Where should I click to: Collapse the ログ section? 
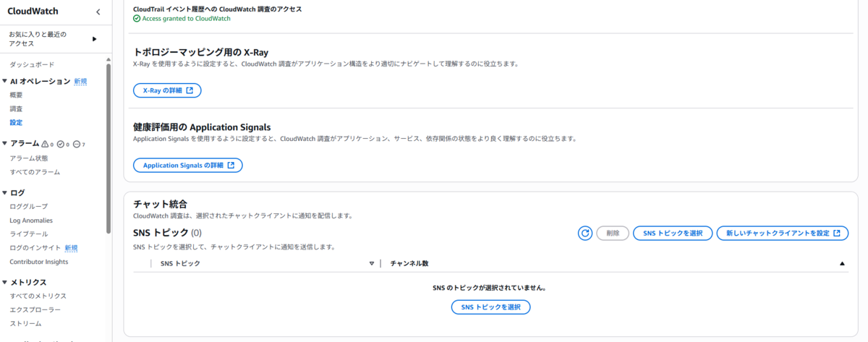(x=4, y=192)
